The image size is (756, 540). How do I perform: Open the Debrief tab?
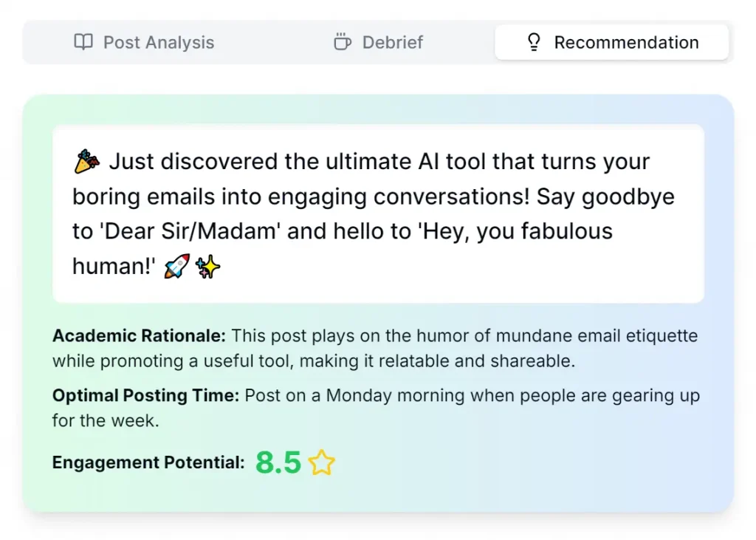[392, 42]
